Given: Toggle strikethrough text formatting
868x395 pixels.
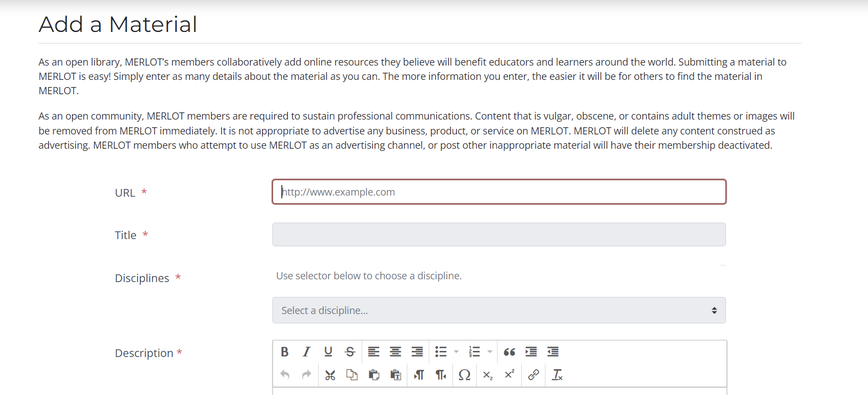Looking at the screenshot, I should [x=350, y=351].
